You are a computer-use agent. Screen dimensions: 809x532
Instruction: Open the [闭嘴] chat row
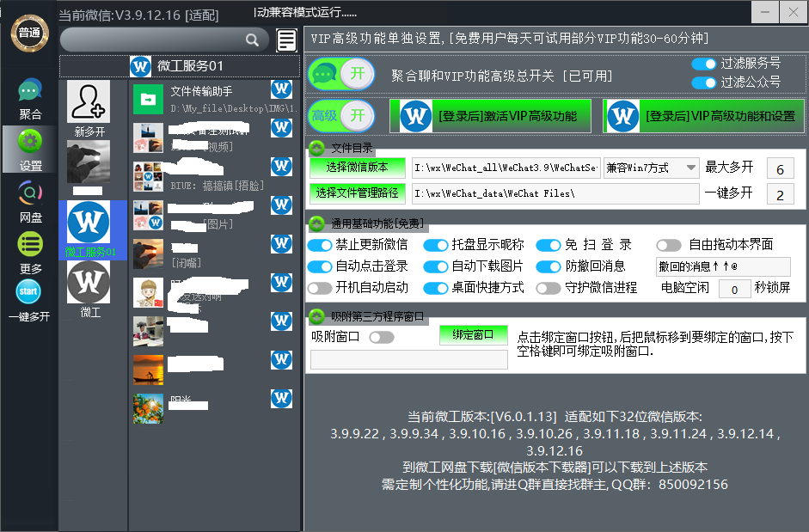tap(214, 254)
